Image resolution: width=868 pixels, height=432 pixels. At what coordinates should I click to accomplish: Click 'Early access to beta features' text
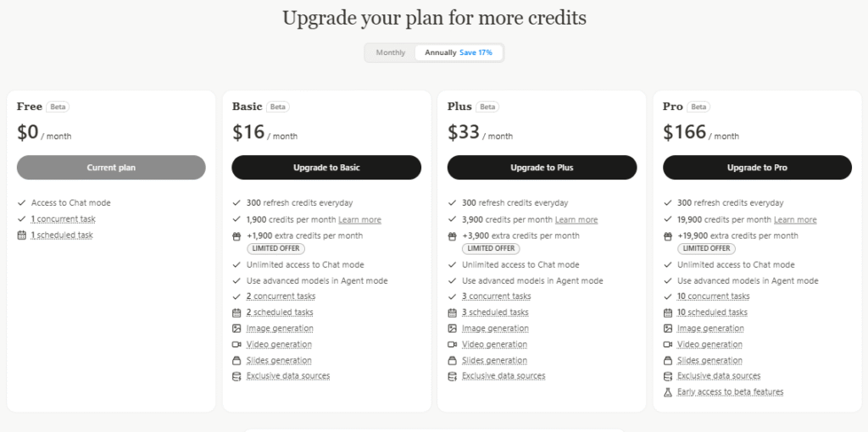[x=730, y=392]
